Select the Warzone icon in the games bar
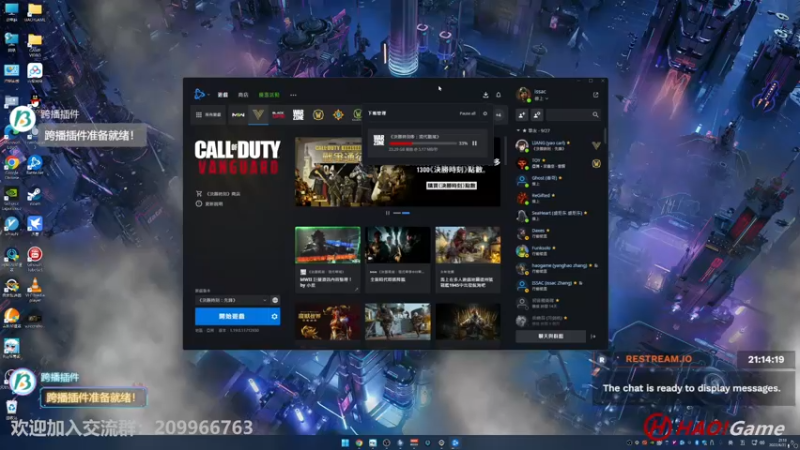The width and height of the screenshot is (800, 450). click(x=298, y=115)
